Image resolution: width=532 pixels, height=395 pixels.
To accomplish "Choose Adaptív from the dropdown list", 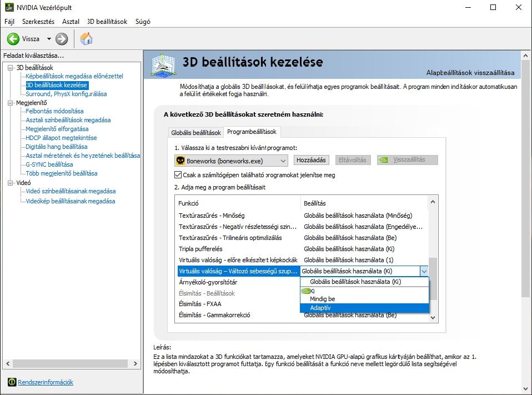I will 364,308.
